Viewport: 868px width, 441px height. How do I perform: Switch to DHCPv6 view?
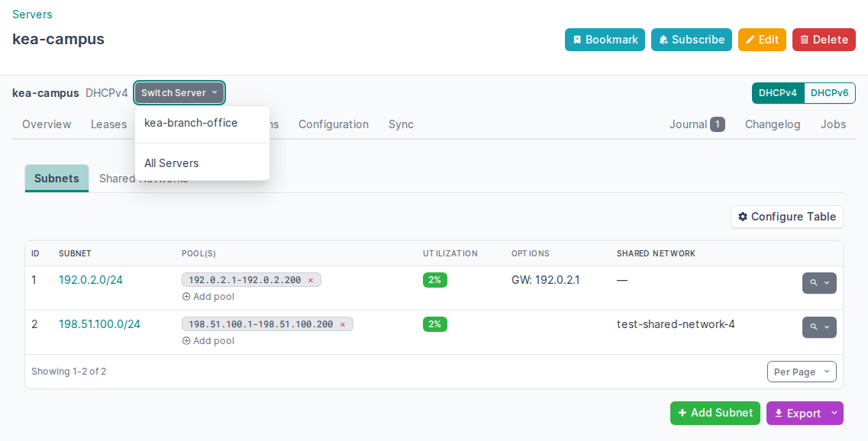click(x=829, y=93)
